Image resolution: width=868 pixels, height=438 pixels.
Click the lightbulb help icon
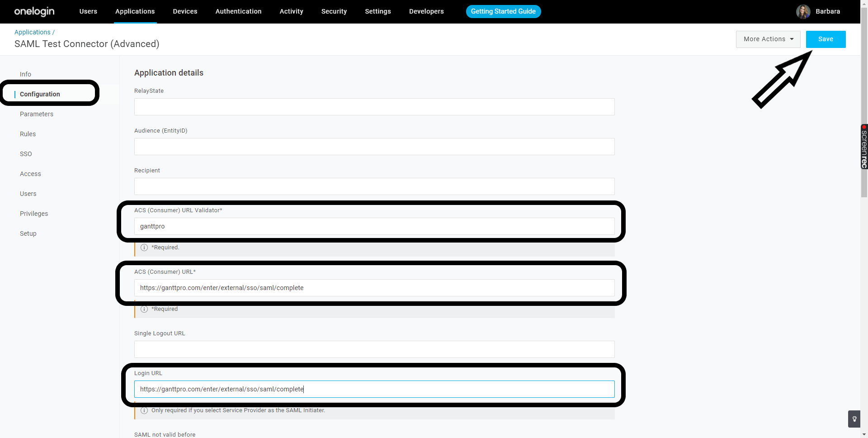tap(854, 419)
